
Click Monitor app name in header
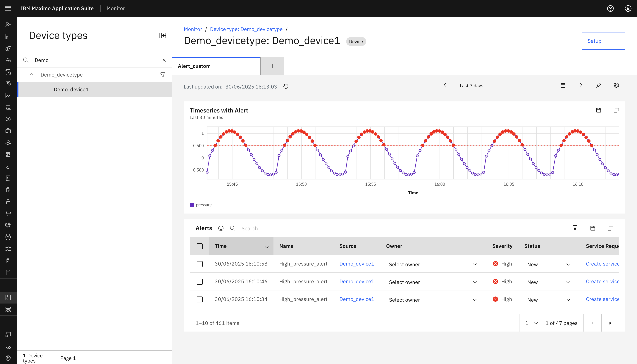pos(116,8)
